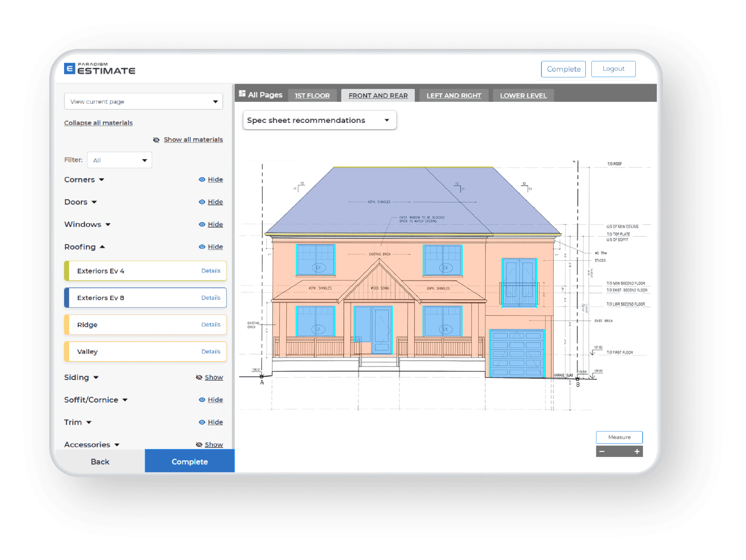The image size is (746, 560).
Task: Click the zoom in plus icon
Action: point(637,451)
